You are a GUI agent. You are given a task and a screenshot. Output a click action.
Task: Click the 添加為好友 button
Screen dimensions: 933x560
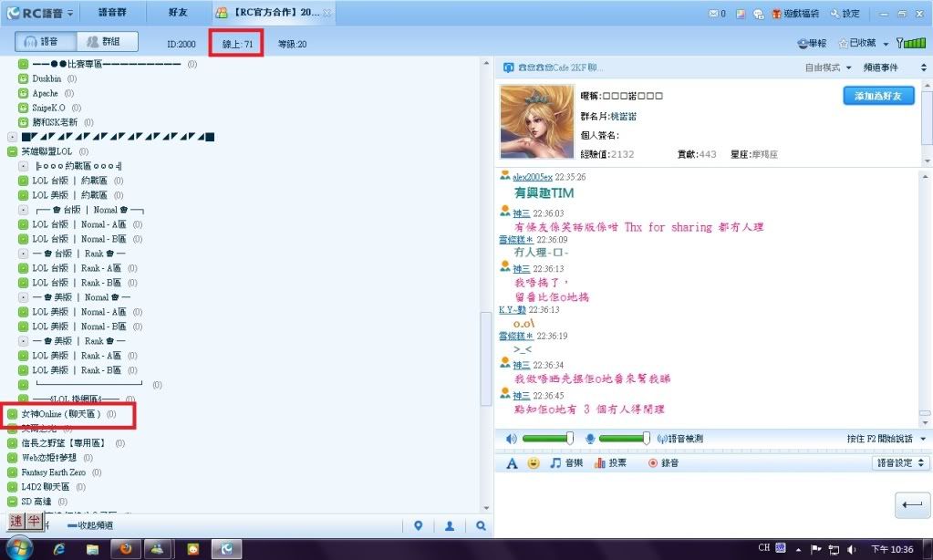tap(878, 96)
